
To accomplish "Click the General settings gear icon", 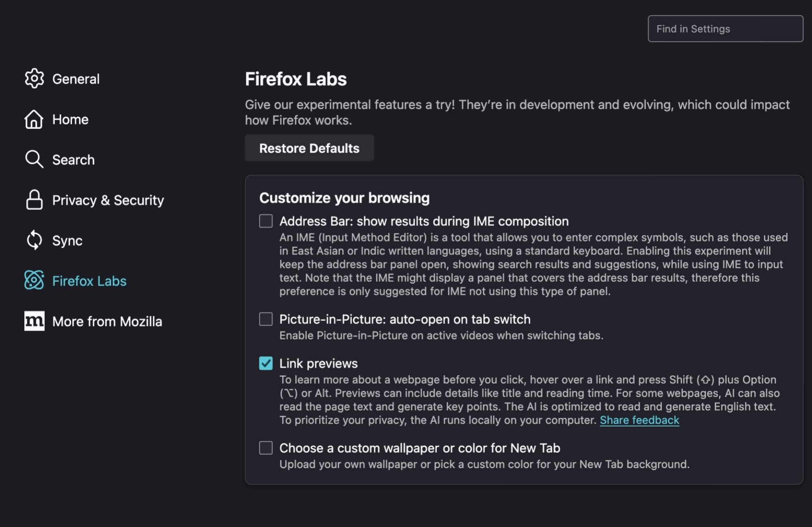I will coord(35,78).
